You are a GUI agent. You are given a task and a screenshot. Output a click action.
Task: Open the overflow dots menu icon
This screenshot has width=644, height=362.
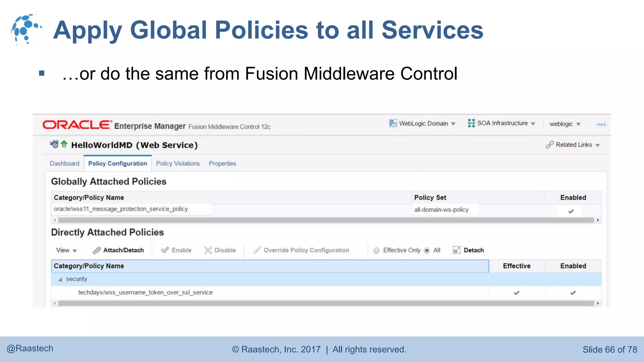click(601, 124)
